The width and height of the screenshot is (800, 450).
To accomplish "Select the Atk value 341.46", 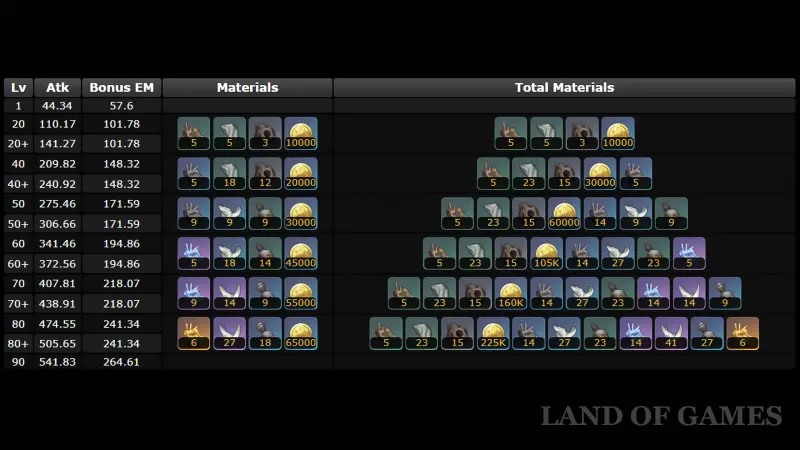I will click(x=57, y=244).
